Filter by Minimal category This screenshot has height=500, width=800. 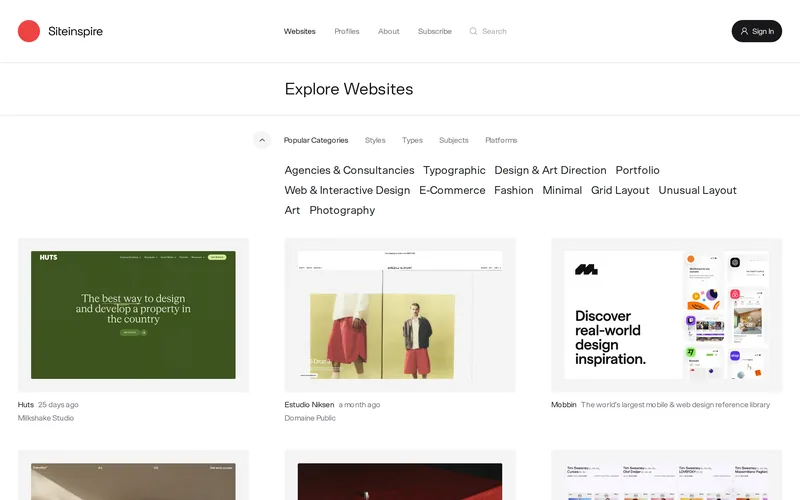(x=562, y=190)
